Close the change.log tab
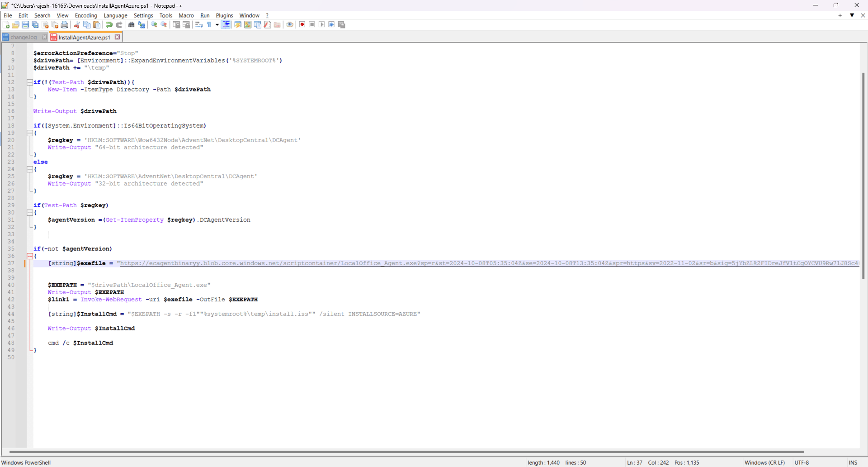 [x=44, y=37]
